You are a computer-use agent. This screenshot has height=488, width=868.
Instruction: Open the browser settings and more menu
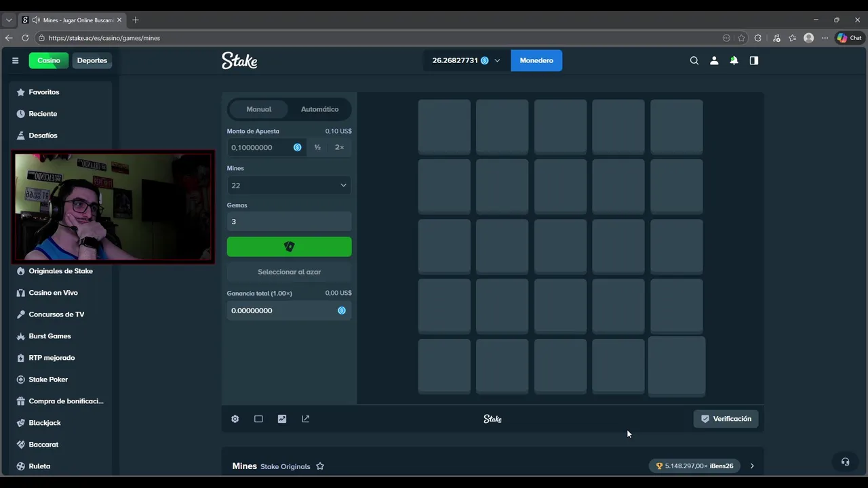(x=825, y=38)
